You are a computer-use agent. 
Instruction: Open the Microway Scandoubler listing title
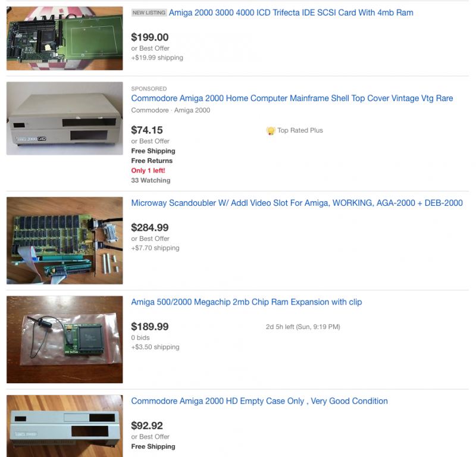pyautogui.click(x=296, y=203)
